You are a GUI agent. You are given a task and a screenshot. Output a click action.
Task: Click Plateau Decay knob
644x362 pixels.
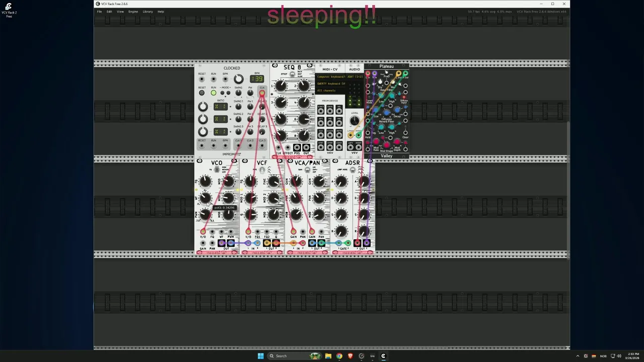[x=397, y=110]
